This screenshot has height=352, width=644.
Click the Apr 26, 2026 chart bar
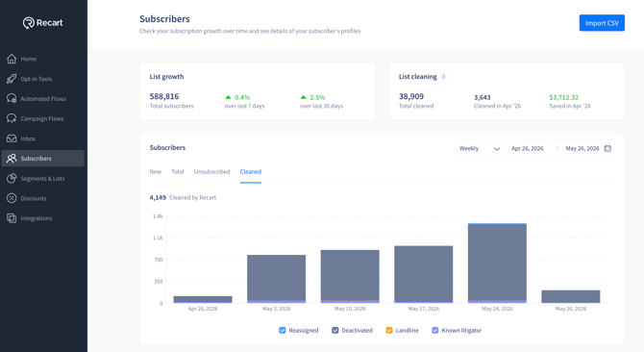tap(203, 299)
